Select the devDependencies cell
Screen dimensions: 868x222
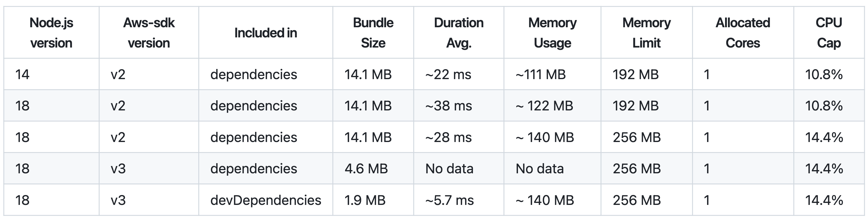[266, 200]
